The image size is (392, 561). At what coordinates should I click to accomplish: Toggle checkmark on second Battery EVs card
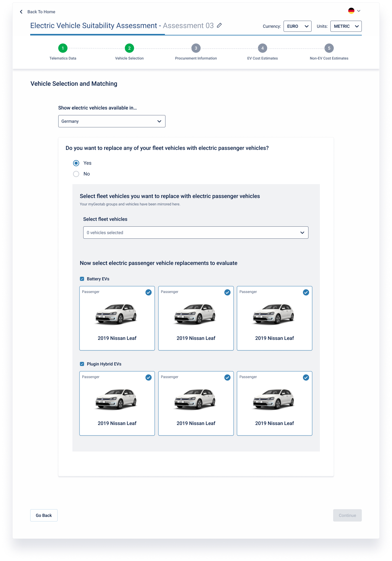[x=227, y=292]
